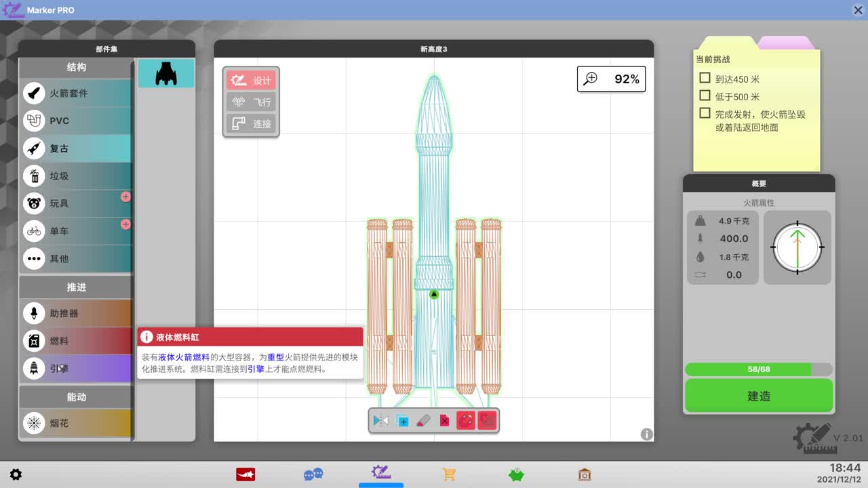Follow the 重型 link in tooltip
The image size is (868, 488).
coord(275,357)
